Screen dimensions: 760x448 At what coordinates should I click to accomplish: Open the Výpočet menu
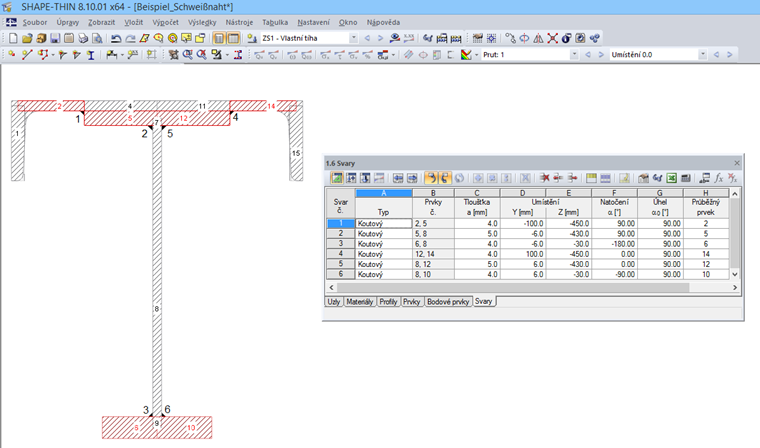click(x=165, y=22)
